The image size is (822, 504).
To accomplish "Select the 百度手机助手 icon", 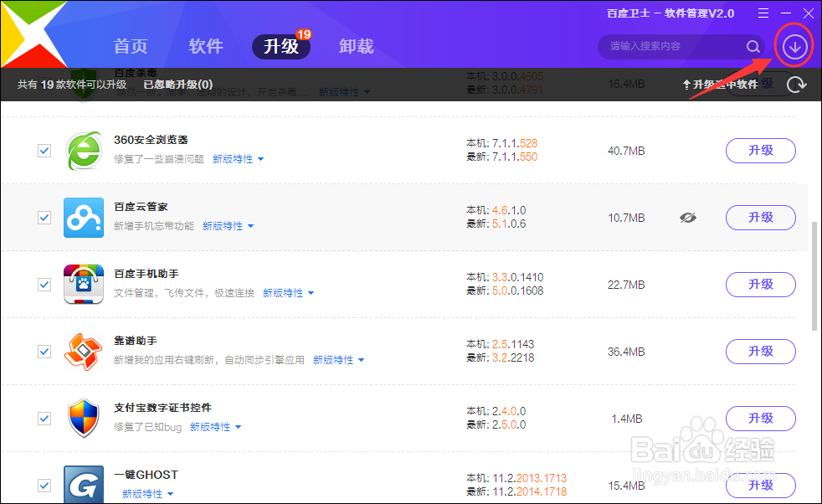I will (x=83, y=284).
